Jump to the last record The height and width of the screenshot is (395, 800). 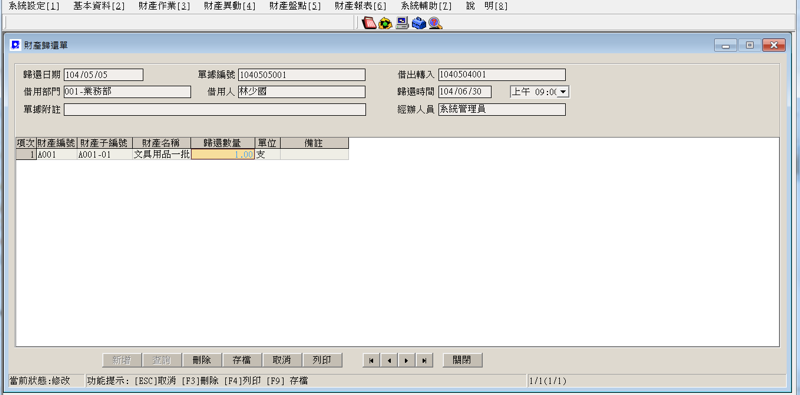point(424,360)
